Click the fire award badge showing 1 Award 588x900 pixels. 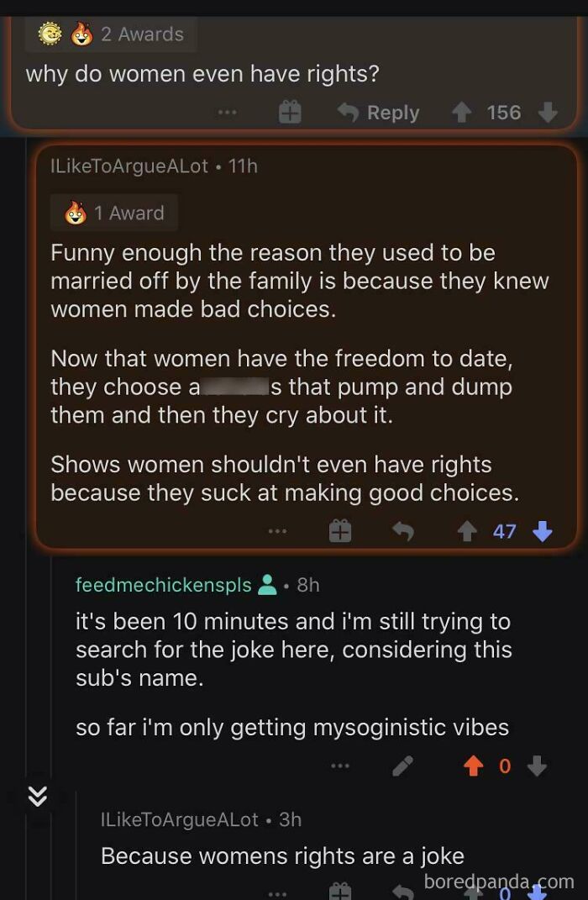coord(114,213)
